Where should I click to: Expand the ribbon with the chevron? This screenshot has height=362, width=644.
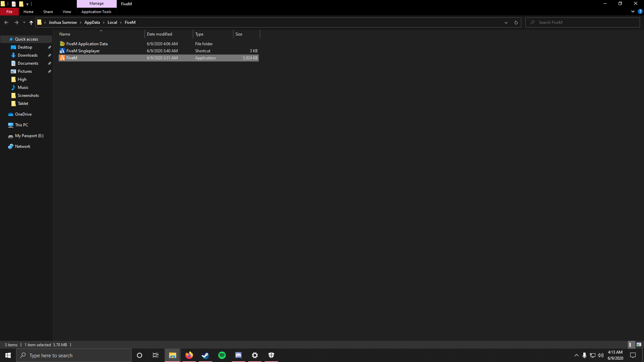pyautogui.click(x=633, y=11)
